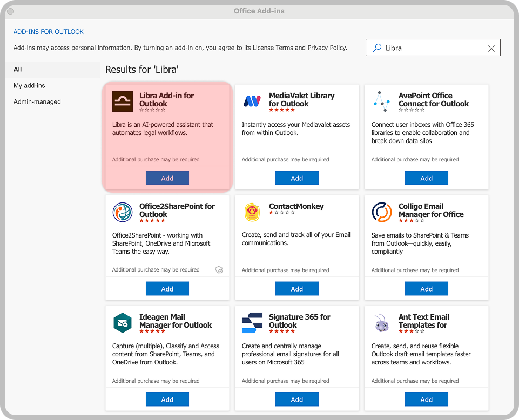Screen dimensions: 519x420
Task: Open the Ideagen Mail Manager icon
Action: click(122, 322)
